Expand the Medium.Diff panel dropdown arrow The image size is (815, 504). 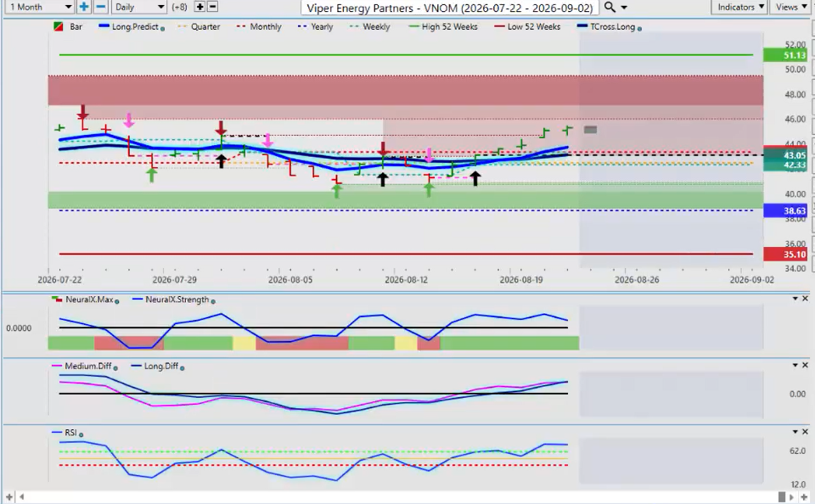click(795, 365)
